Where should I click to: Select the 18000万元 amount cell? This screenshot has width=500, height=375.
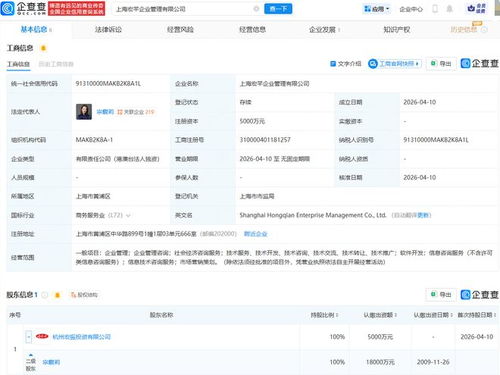380,362
